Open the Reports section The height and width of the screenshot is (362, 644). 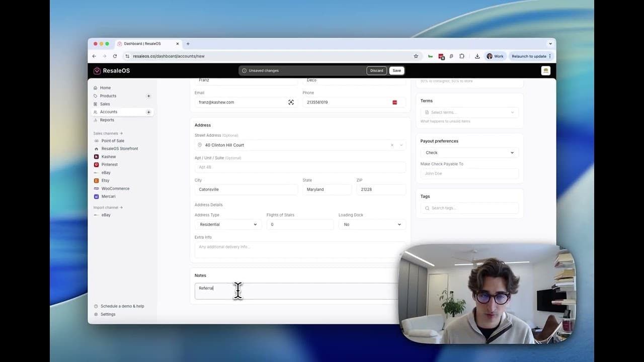point(107,120)
